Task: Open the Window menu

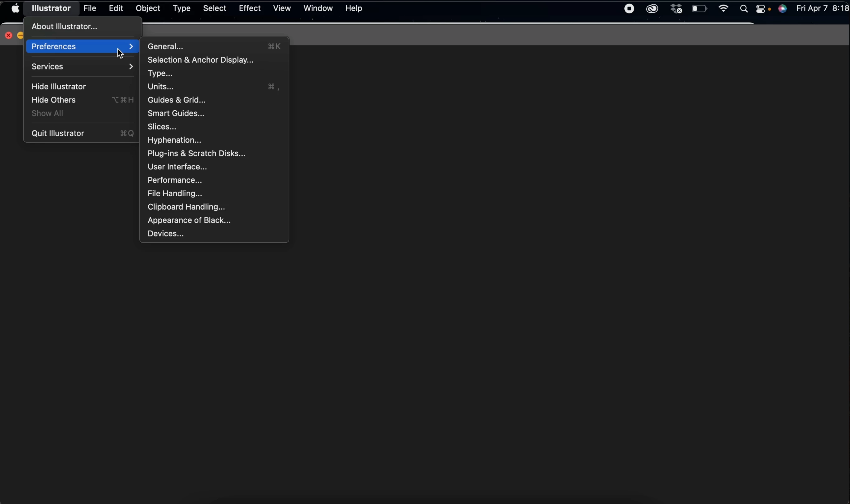Action: click(318, 8)
